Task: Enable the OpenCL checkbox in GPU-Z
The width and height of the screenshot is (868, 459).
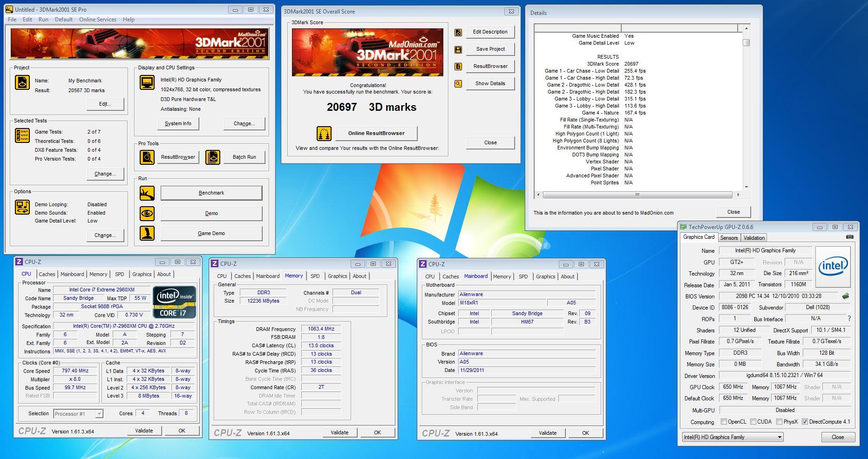Action: point(724,422)
